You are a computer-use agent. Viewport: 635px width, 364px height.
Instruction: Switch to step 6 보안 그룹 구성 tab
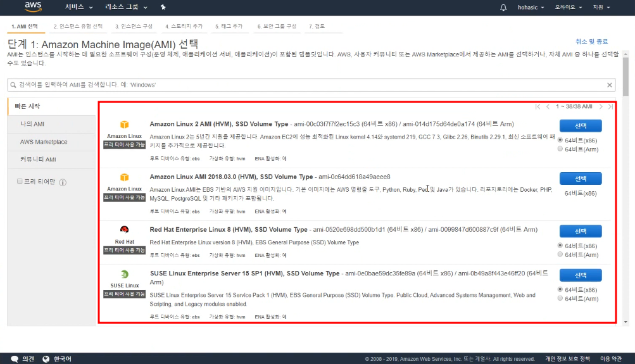point(277,27)
